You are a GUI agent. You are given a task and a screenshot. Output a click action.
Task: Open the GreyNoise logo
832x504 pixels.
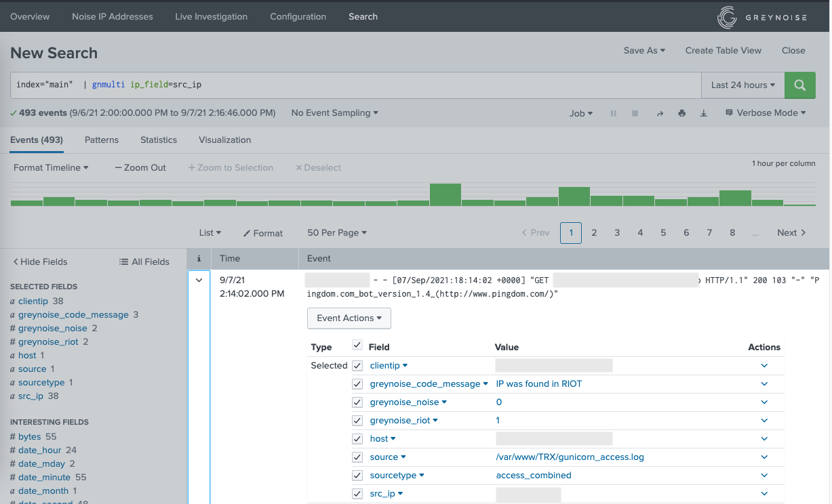coord(762,18)
